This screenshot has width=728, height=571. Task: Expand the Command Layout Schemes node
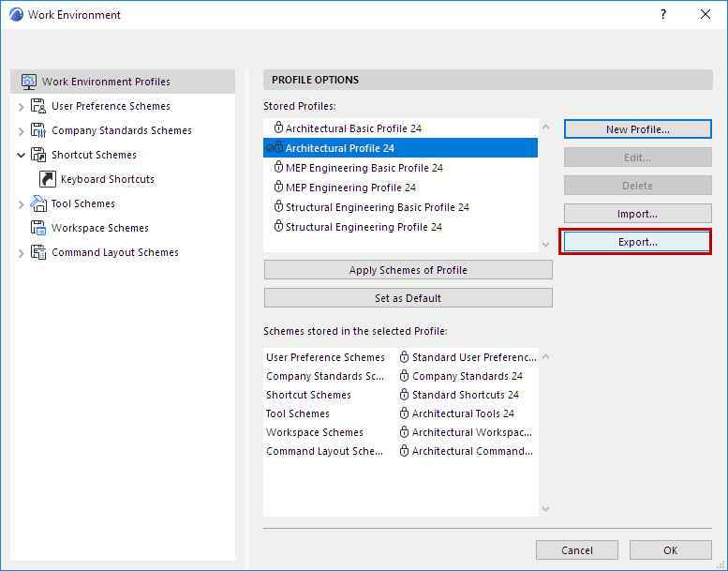(22, 253)
